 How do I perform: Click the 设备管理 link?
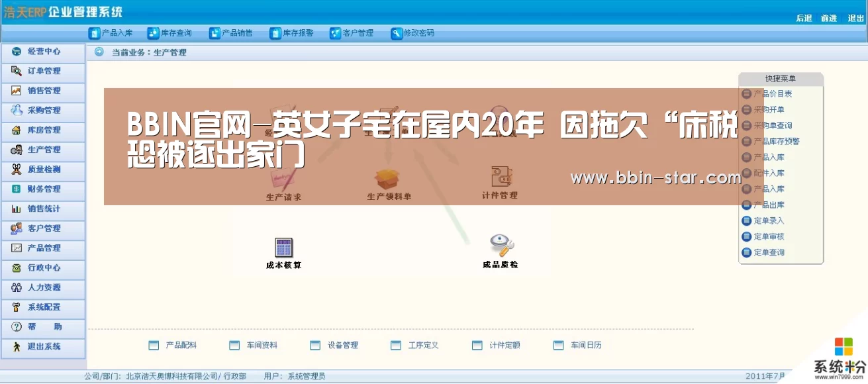334,346
